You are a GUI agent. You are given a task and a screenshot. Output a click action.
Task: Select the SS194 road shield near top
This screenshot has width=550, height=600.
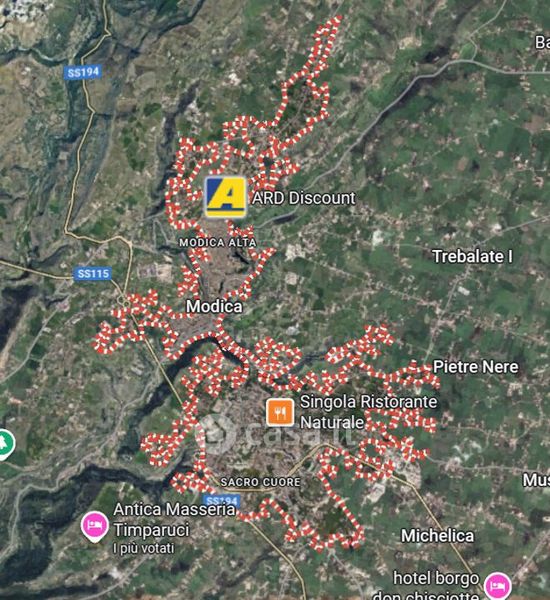(x=83, y=72)
